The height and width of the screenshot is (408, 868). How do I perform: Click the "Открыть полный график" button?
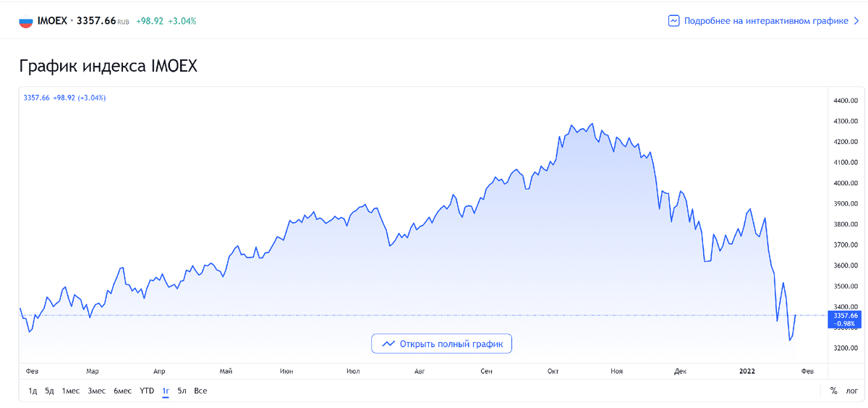click(441, 344)
